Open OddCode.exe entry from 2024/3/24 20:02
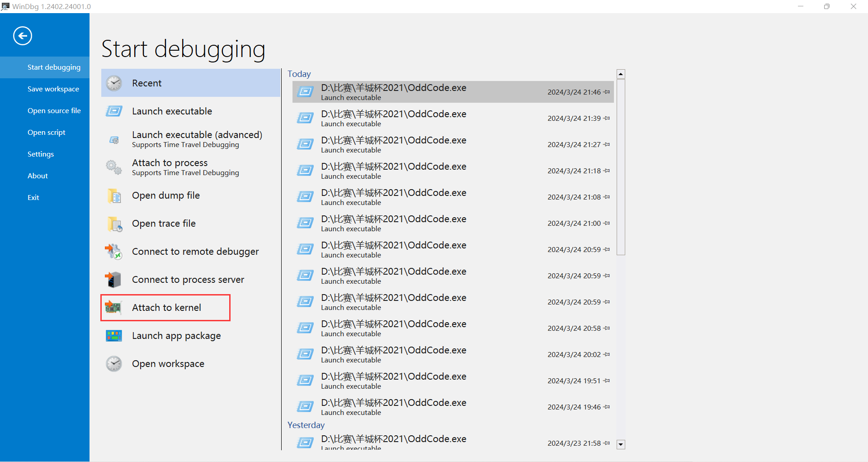This screenshot has height=462, width=868. (x=453, y=354)
